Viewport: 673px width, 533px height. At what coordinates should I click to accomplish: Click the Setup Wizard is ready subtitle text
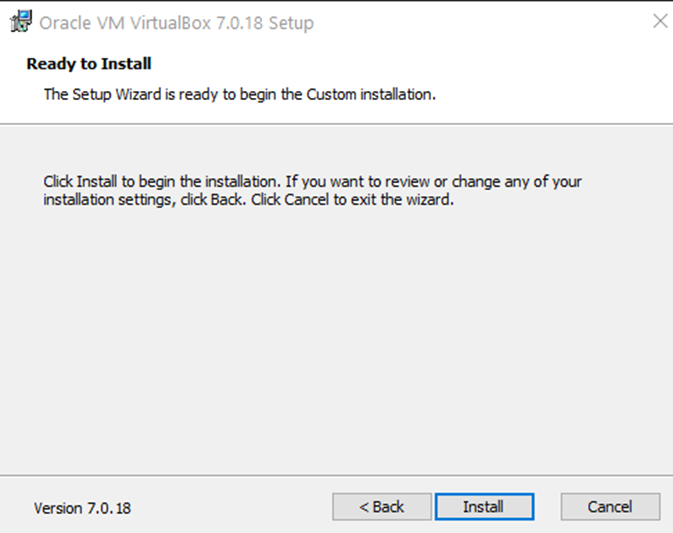click(x=240, y=95)
